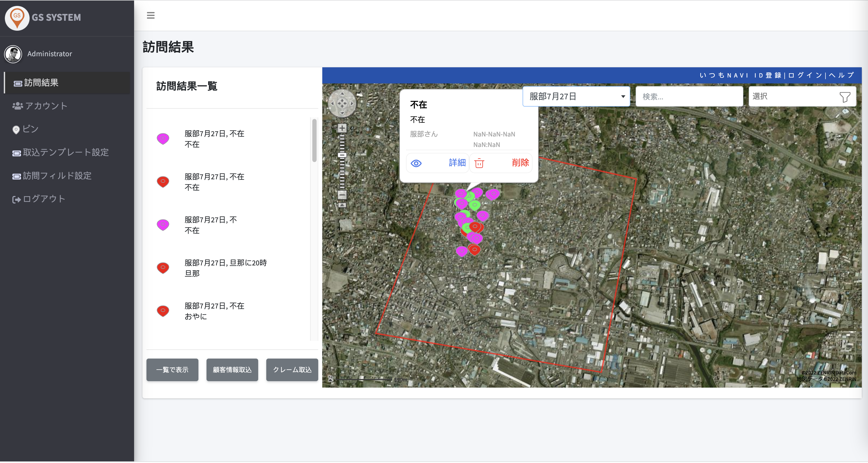Click red pin icon of second list row

163,182
